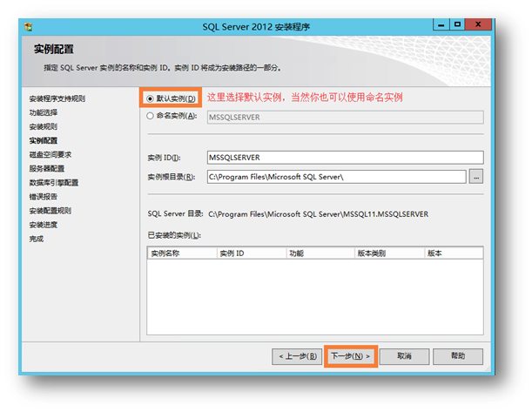Select the 默认实例 radio button

pyautogui.click(x=152, y=98)
